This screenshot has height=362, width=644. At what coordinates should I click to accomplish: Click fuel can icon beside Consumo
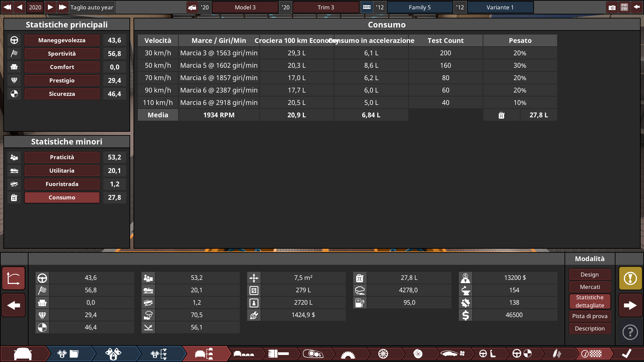(14, 197)
